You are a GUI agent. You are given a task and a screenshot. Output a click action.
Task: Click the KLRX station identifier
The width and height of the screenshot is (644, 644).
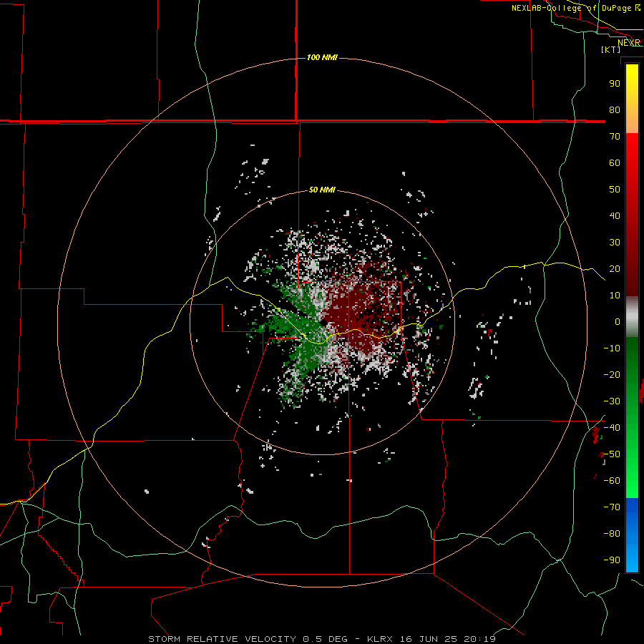(x=380, y=639)
